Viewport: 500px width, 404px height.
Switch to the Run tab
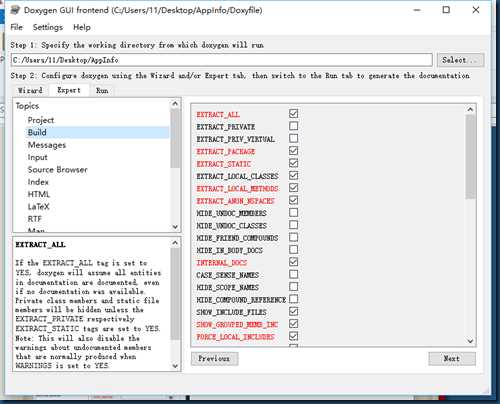coord(102,90)
